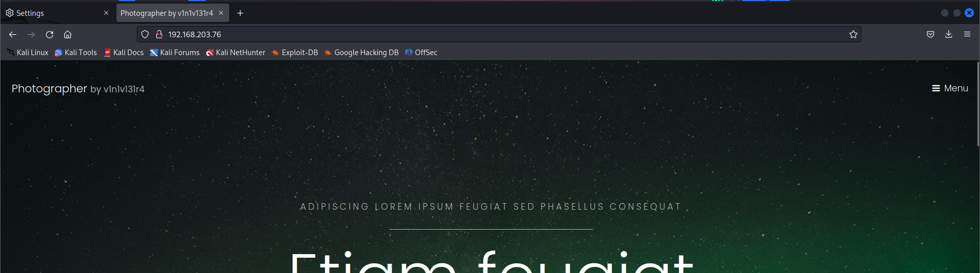Expand the site Menu hamburger

[x=950, y=88]
